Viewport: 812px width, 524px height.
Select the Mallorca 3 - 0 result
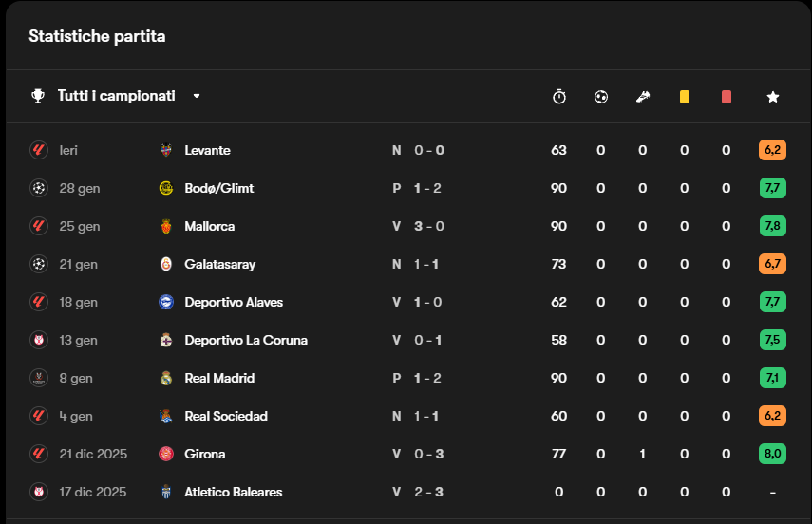(428, 226)
